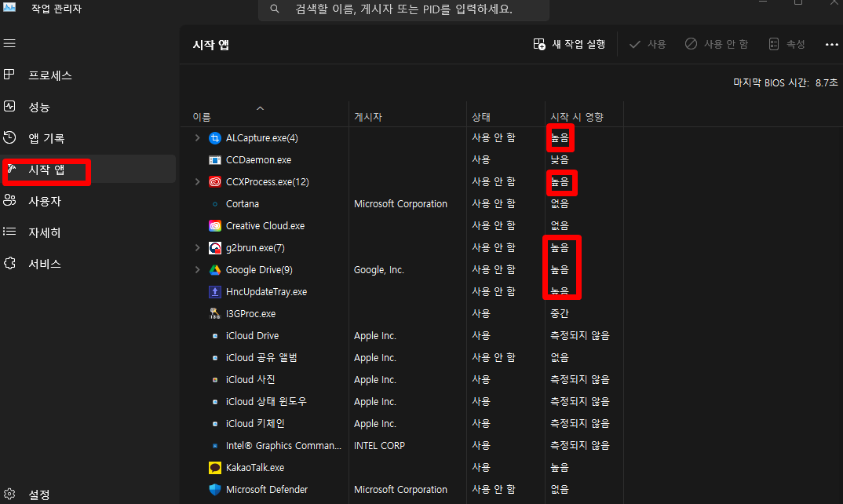Click the g2brun.exe app icon

tap(215, 248)
